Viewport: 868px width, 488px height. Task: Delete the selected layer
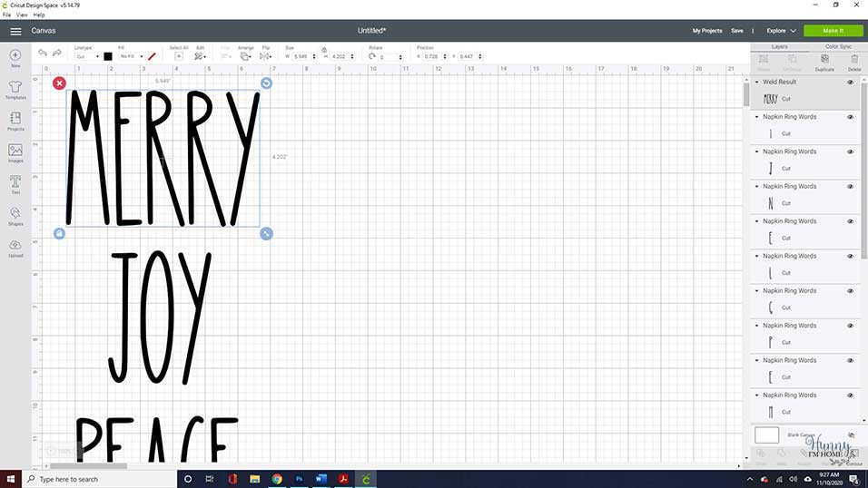(x=854, y=62)
